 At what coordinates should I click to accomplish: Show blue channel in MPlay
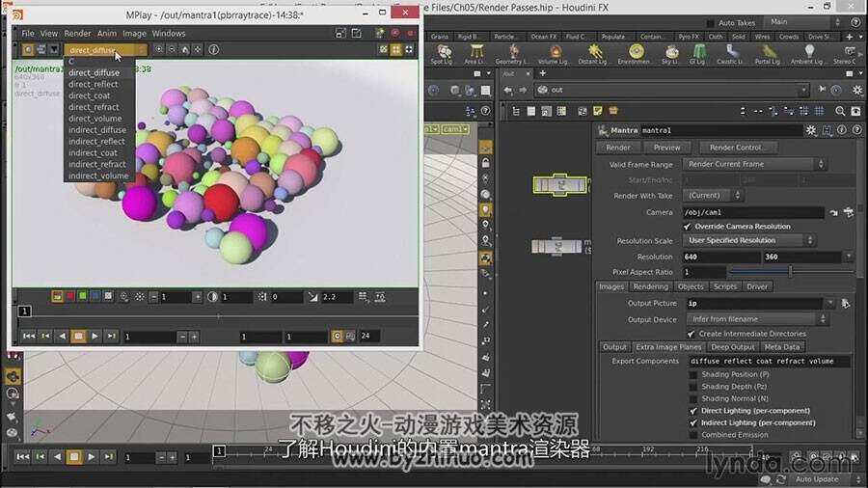click(95, 297)
